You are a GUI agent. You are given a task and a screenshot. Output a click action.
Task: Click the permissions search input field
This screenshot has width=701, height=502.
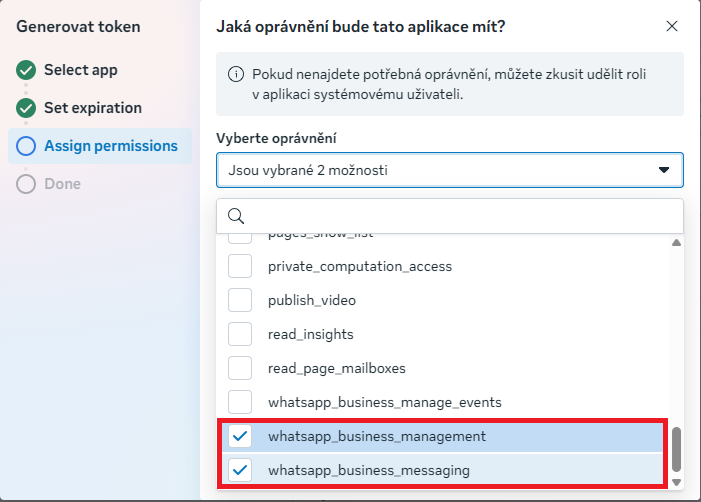tap(460, 216)
